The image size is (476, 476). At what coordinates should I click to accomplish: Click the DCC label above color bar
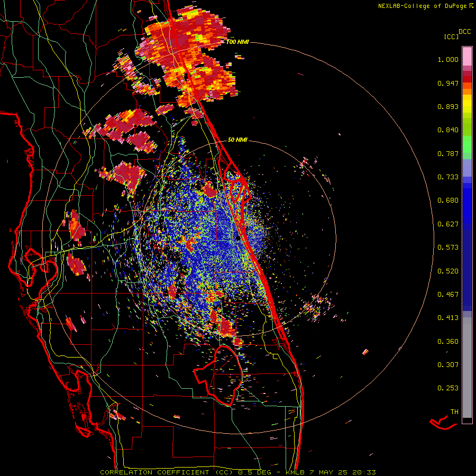pos(465,32)
